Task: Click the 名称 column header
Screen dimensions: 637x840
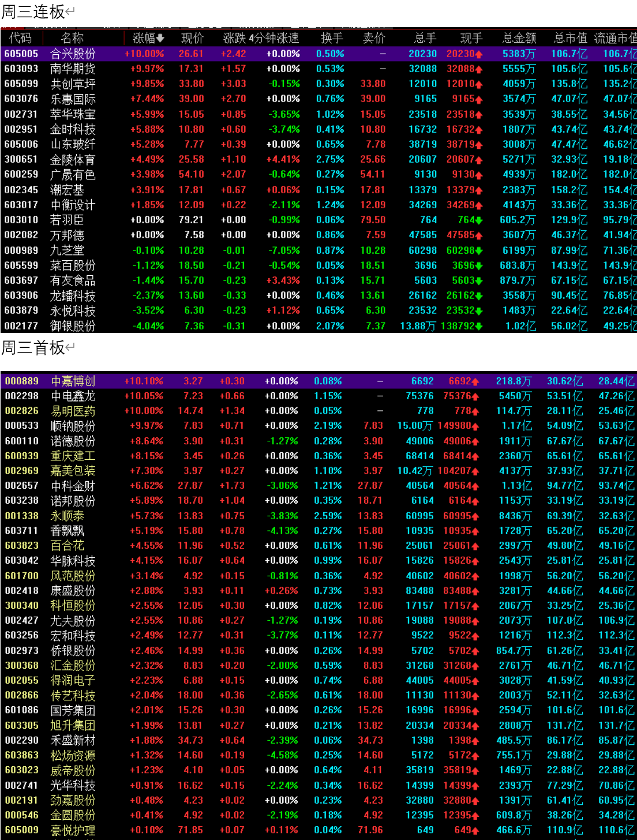Action: pyautogui.click(x=72, y=38)
